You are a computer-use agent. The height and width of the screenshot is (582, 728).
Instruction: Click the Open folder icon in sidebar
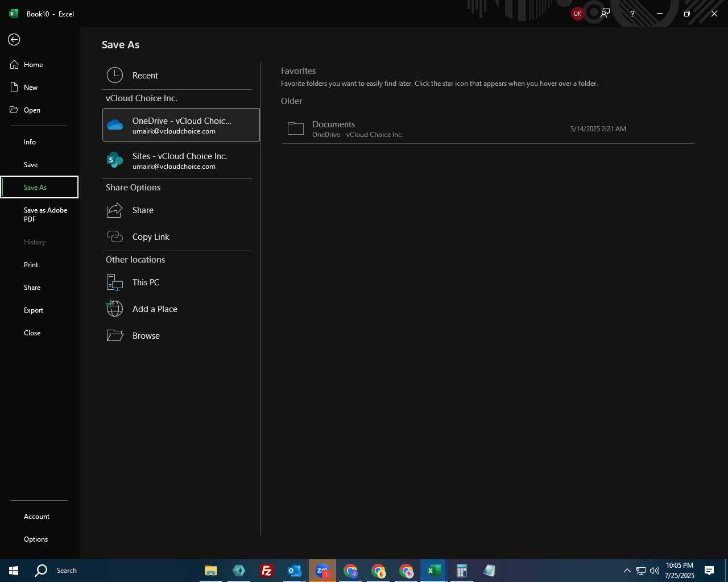click(x=14, y=110)
